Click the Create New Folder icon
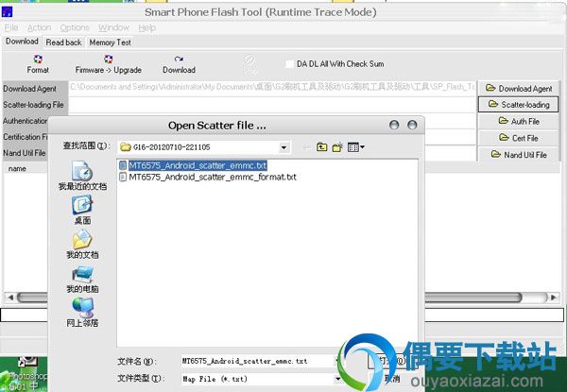Viewport: 567px width, 392px height. (337, 147)
